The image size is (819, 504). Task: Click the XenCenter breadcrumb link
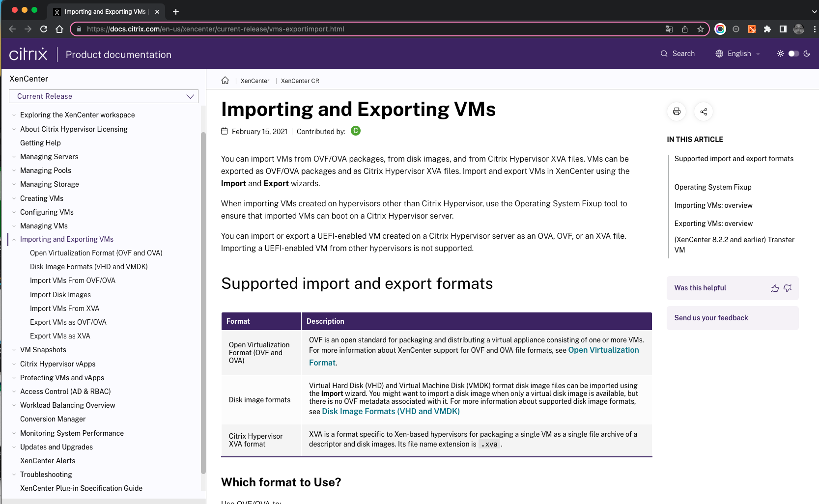[x=255, y=81]
